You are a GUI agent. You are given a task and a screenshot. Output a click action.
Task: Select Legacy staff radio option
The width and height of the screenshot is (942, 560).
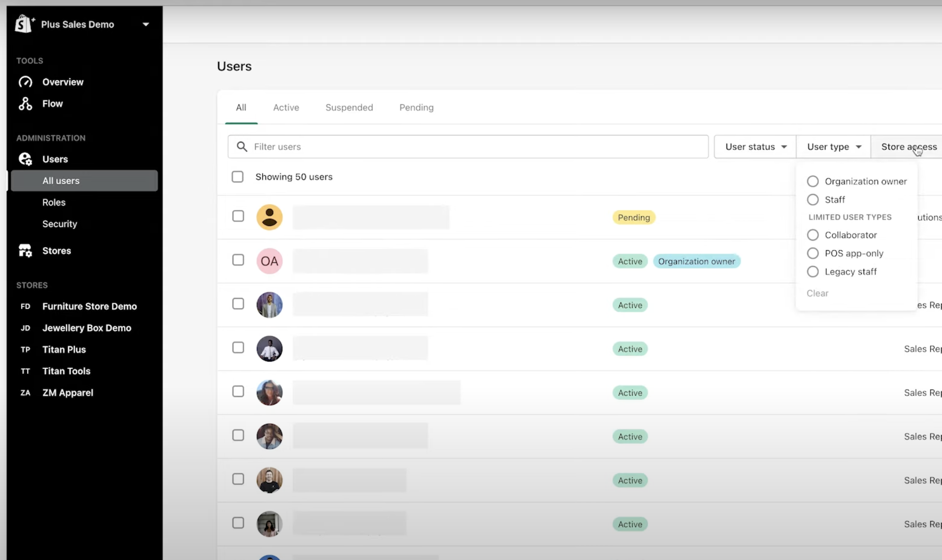click(x=813, y=272)
